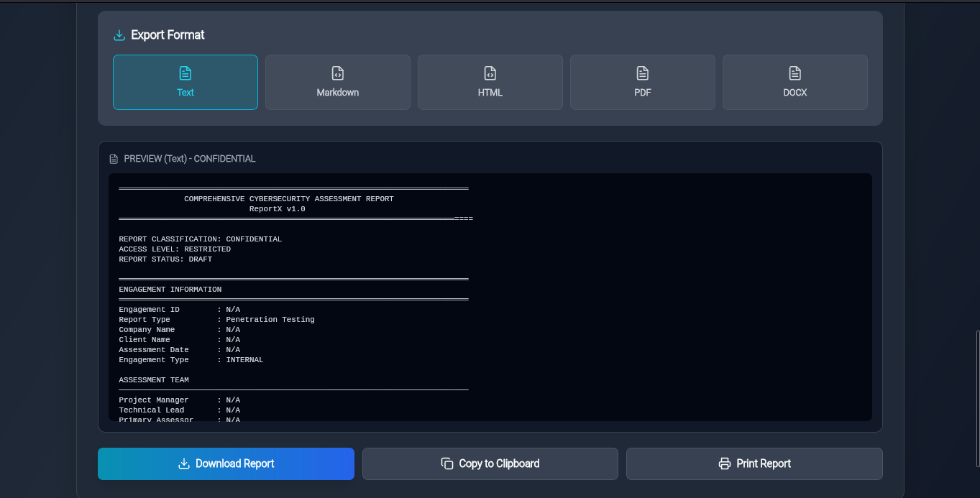The image size is (980, 498).
Task: Click the Markdown code-file icon
Action: pyautogui.click(x=337, y=73)
